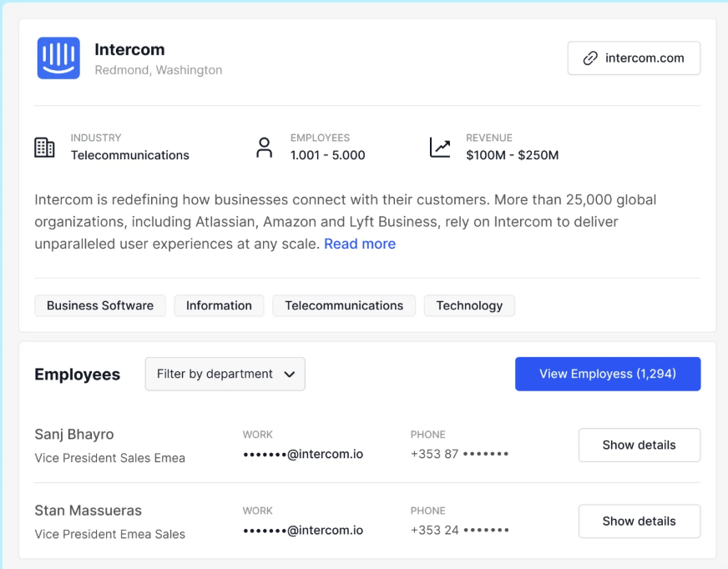Click the Intercom logo icon
This screenshot has width=728, height=569.
point(58,58)
